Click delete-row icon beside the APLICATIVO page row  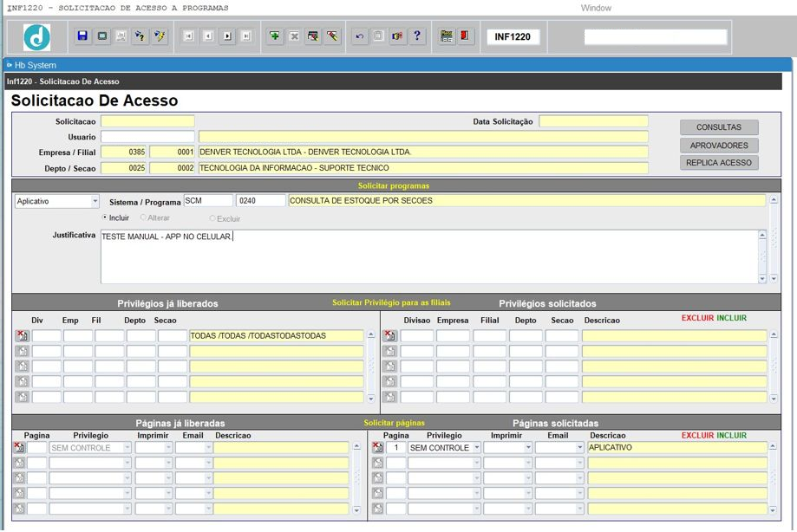tap(377, 447)
